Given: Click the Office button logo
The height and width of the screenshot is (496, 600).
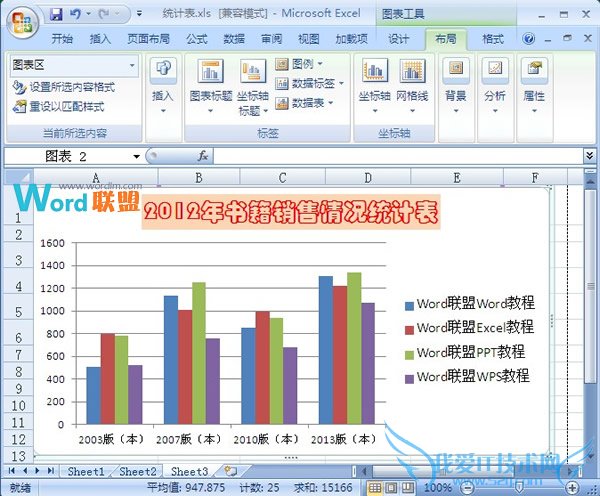Looking at the screenshot, I should (x=21, y=18).
